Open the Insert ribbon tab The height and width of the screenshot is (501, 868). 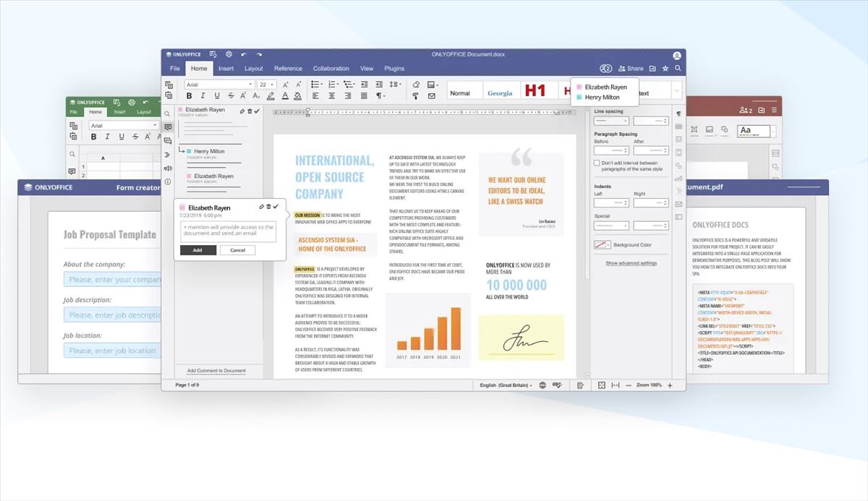228,68
